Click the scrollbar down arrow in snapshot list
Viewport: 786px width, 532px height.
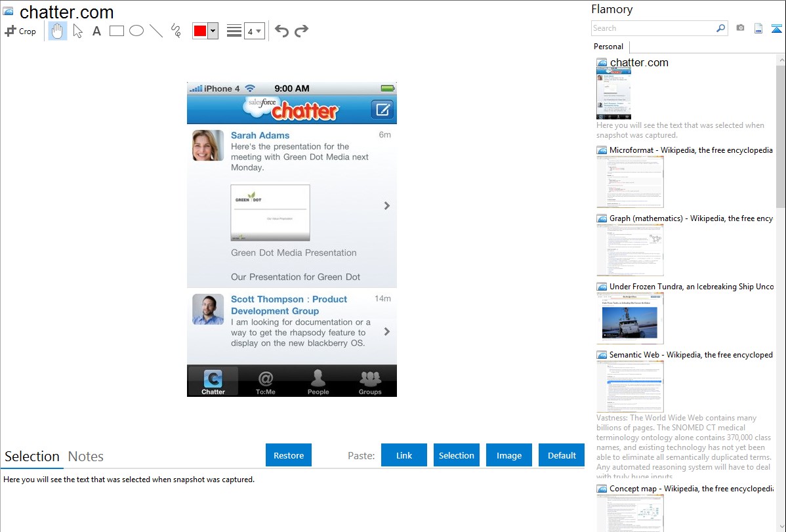pyautogui.click(x=781, y=527)
